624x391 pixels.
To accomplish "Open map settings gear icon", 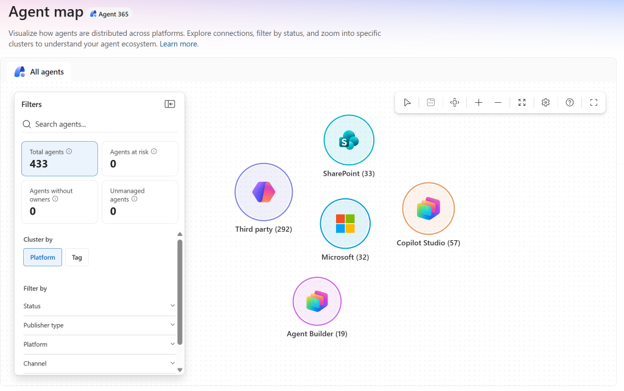I will coord(546,103).
